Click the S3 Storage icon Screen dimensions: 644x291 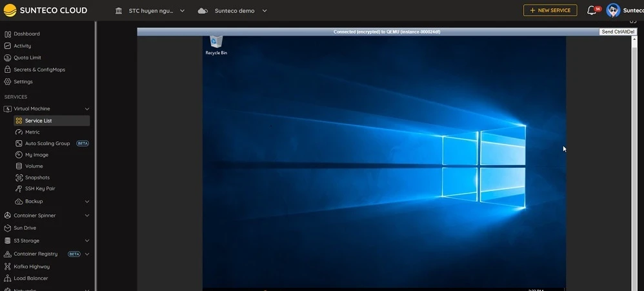[7, 241]
